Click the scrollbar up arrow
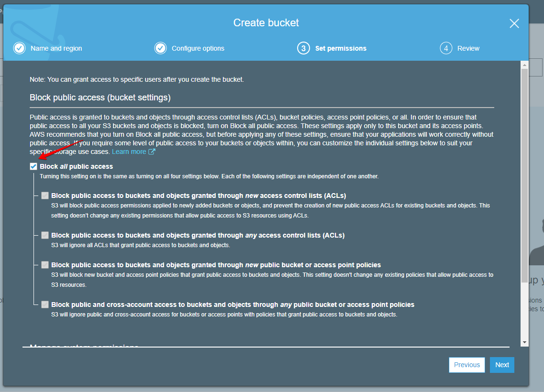The width and height of the screenshot is (544, 392). (524, 65)
